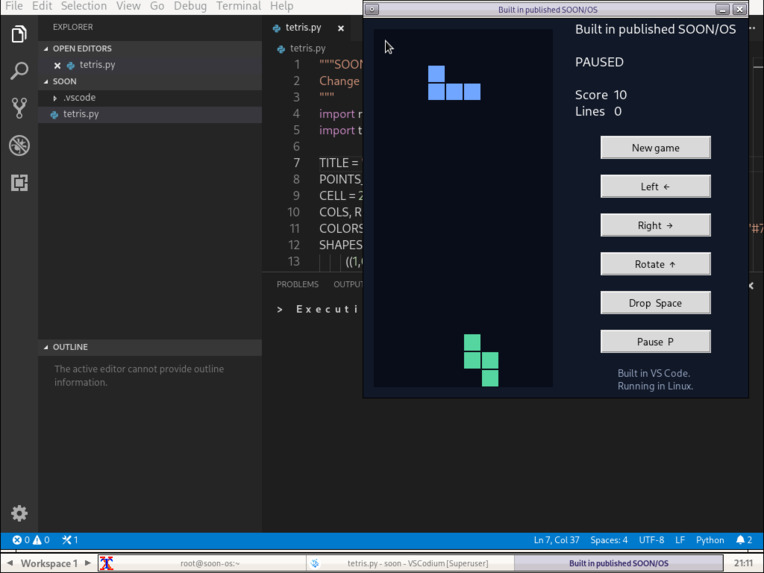
Task: Click Spaces: 4 indentation setting
Action: pos(609,540)
